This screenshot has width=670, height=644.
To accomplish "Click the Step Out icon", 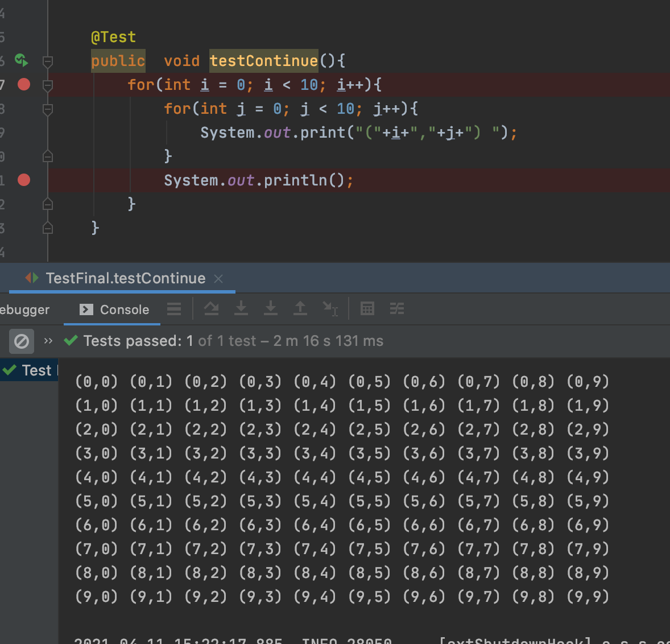I will coord(300,308).
